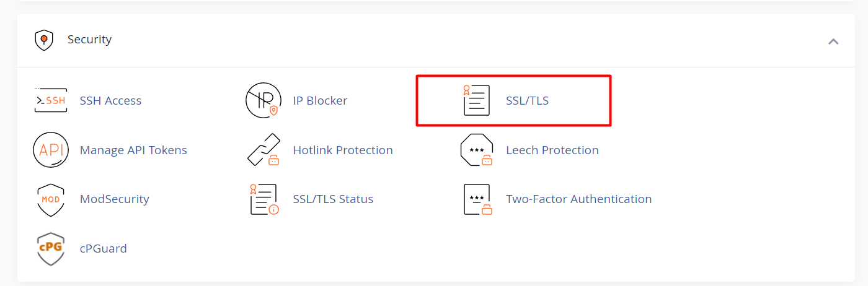Click the Two-Factor Authentication icon
868x286 pixels.
[476, 199]
